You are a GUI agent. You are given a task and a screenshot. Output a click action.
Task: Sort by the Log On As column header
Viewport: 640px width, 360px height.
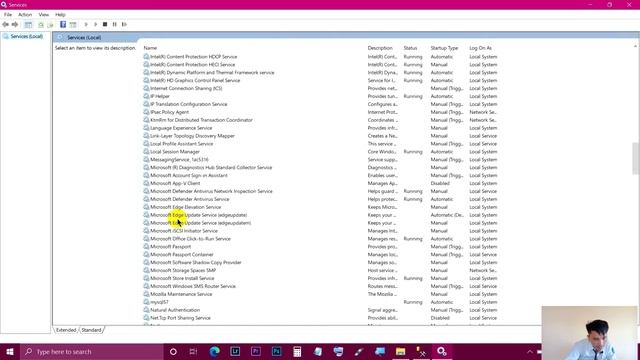[480, 48]
